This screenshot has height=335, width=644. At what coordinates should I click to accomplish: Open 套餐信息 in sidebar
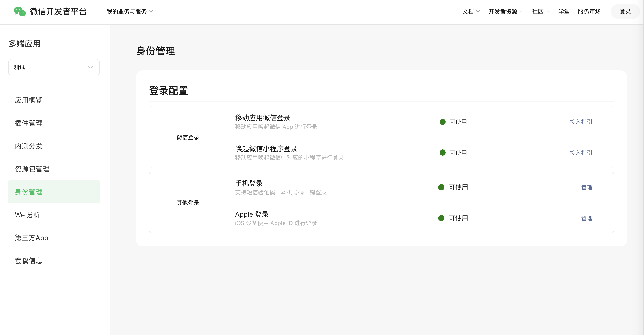click(x=54, y=261)
